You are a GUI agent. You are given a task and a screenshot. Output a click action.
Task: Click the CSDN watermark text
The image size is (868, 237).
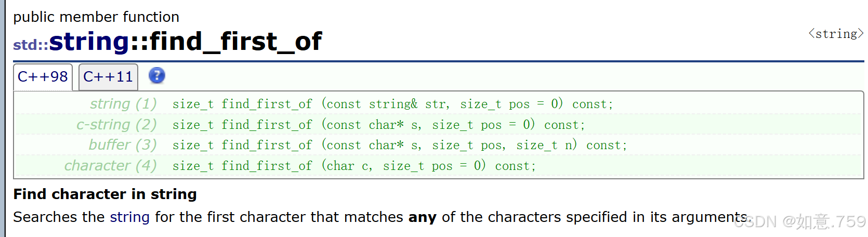[x=800, y=222]
